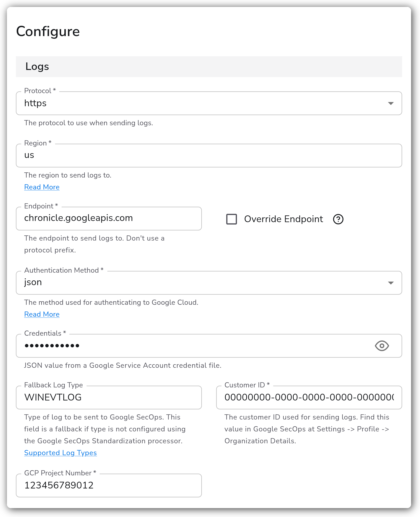Click the Logs section header
The height and width of the screenshot is (517, 420).
point(209,67)
